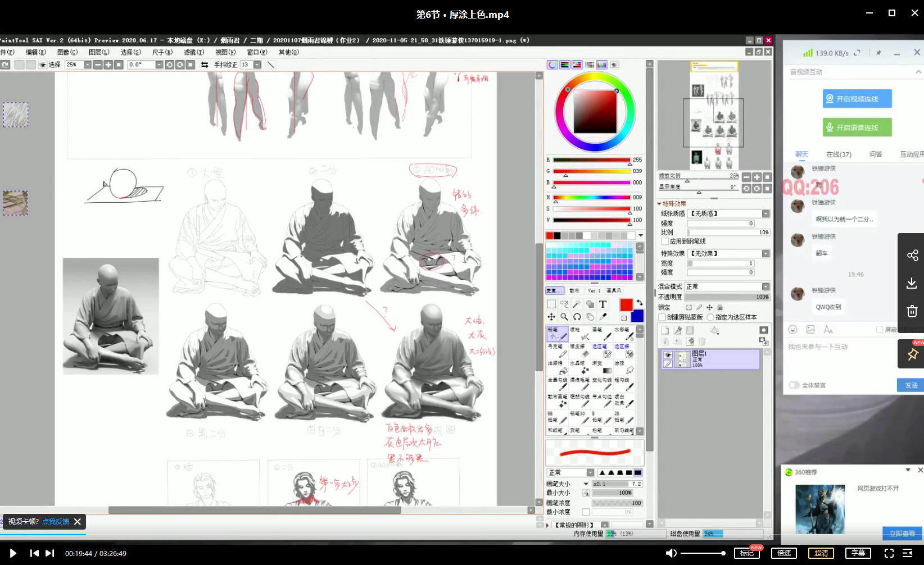Click the share icon on video sidebar

point(912,256)
